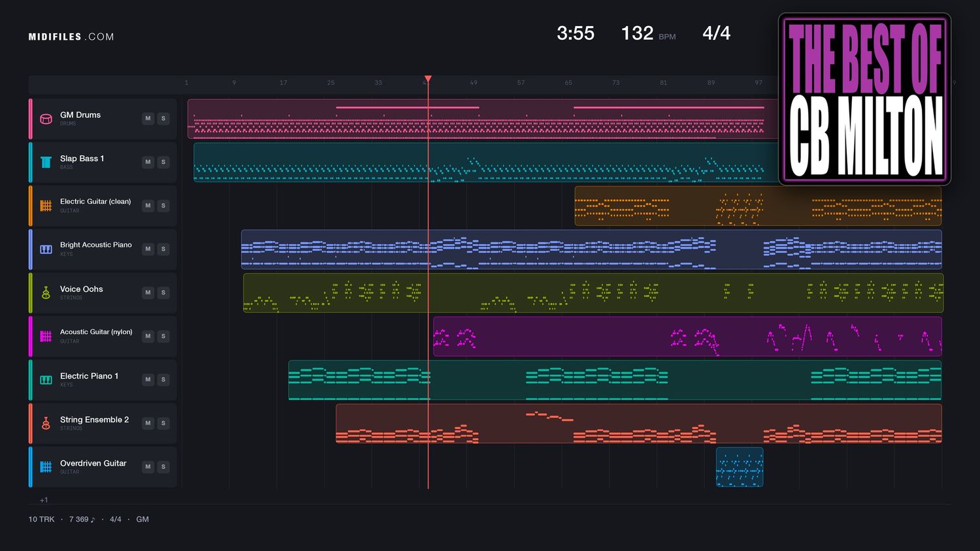The image size is (980, 551).
Task: Click the Electric Piano 1 keys icon
Action: click(46, 380)
